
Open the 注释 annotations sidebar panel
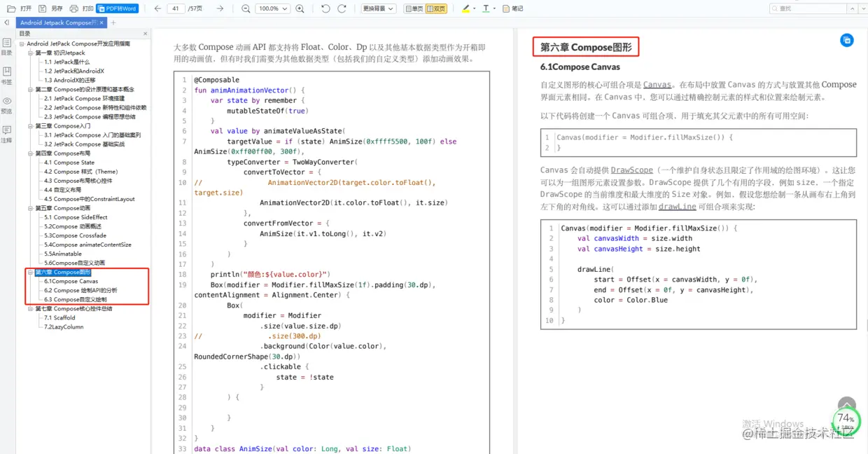click(x=7, y=134)
